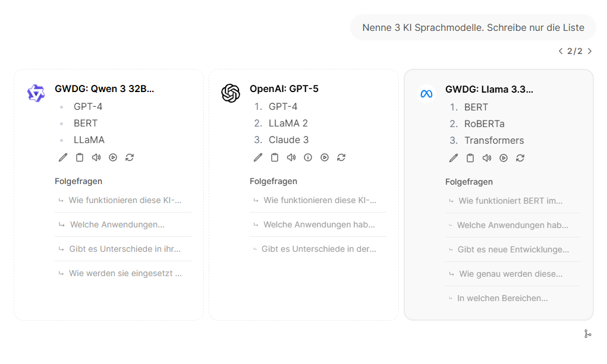Click the user prompt message bubble
The width and height of the screenshot is (607, 364).
[473, 27]
